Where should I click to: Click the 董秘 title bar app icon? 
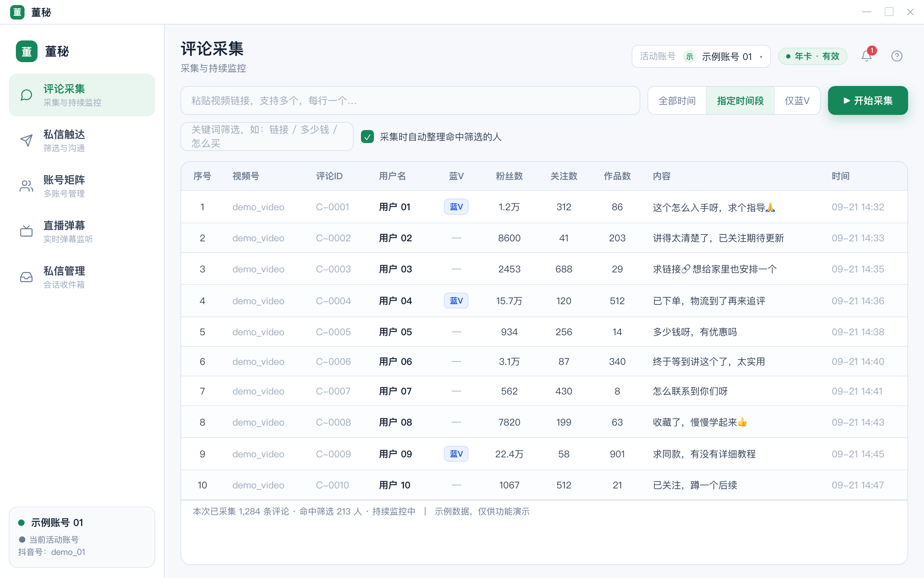tap(17, 12)
